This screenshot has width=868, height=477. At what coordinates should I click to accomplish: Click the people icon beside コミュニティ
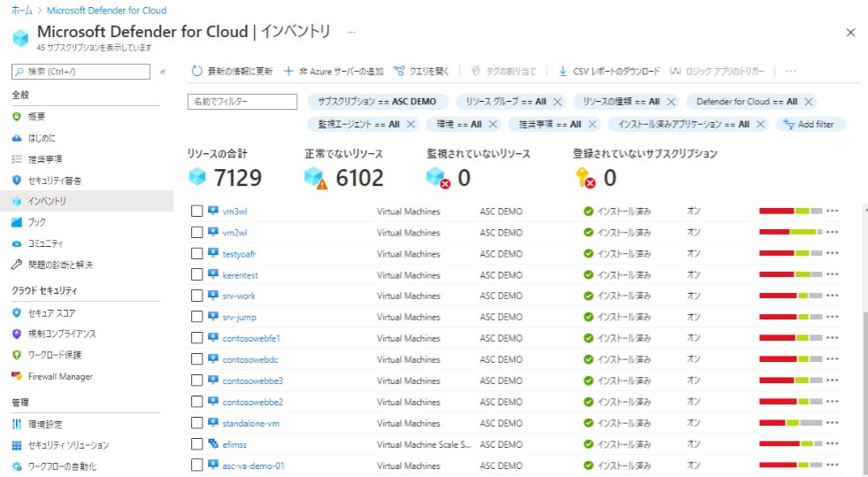click(17, 243)
